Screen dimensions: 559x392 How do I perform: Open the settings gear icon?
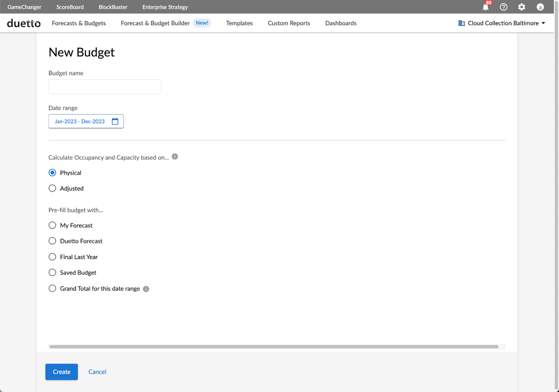(x=522, y=7)
